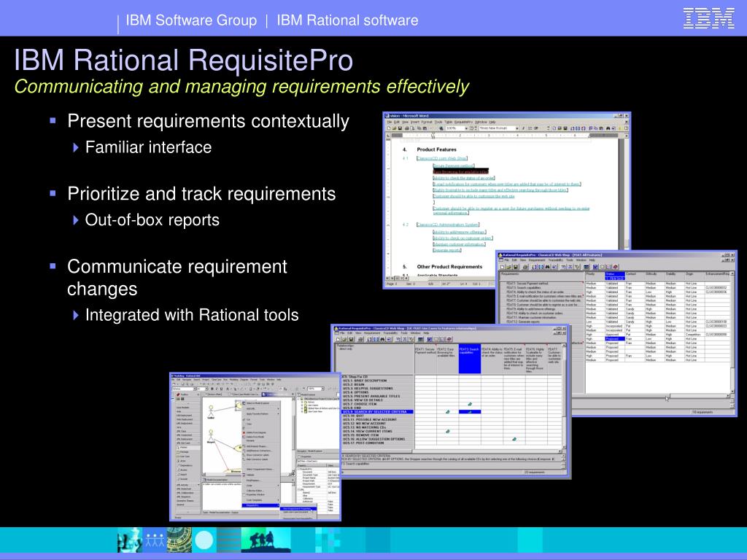Choose the highlighted View Requirement Properties submenu item
747x560 pixels.
[x=298, y=508]
